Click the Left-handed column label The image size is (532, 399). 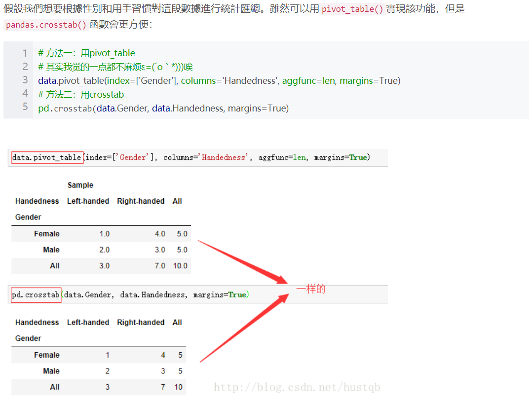click(x=88, y=201)
